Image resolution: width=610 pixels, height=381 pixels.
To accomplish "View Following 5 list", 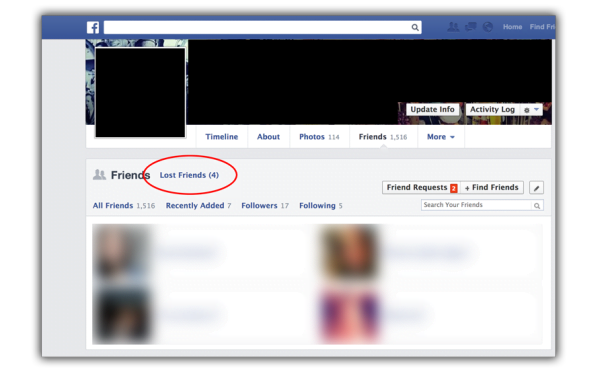I will click(321, 205).
